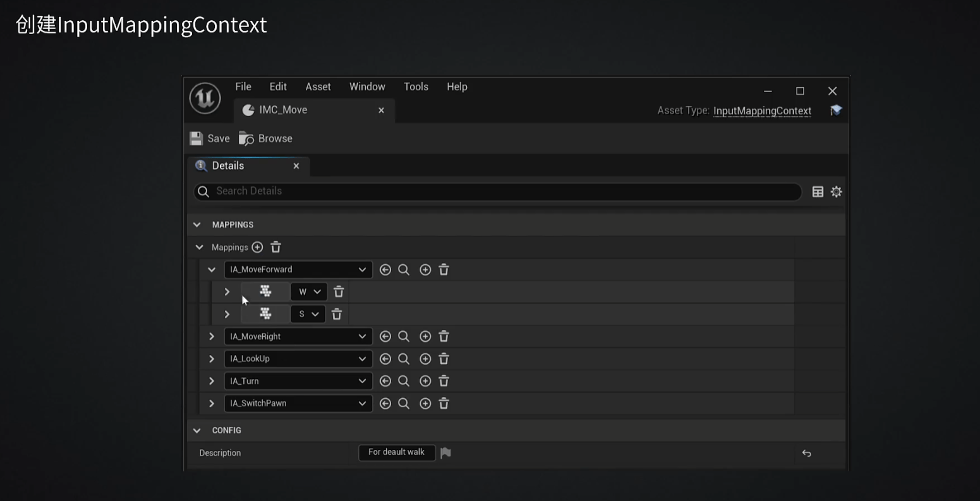
Task: Open the S key dropdown
Action: (x=308, y=314)
